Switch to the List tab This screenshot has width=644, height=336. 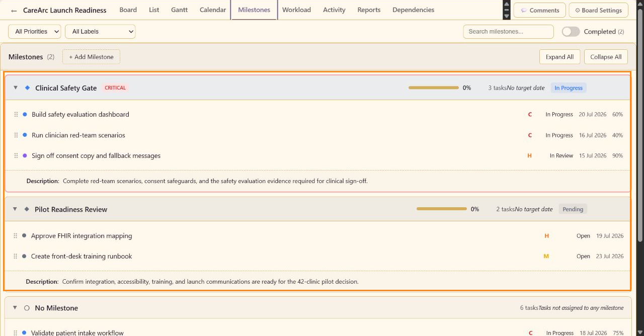click(x=154, y=10)
